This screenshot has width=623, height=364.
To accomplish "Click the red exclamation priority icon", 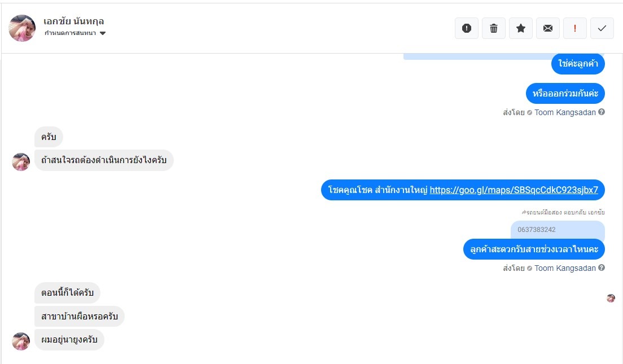I will pyautogui.click(x=575, y=28).
